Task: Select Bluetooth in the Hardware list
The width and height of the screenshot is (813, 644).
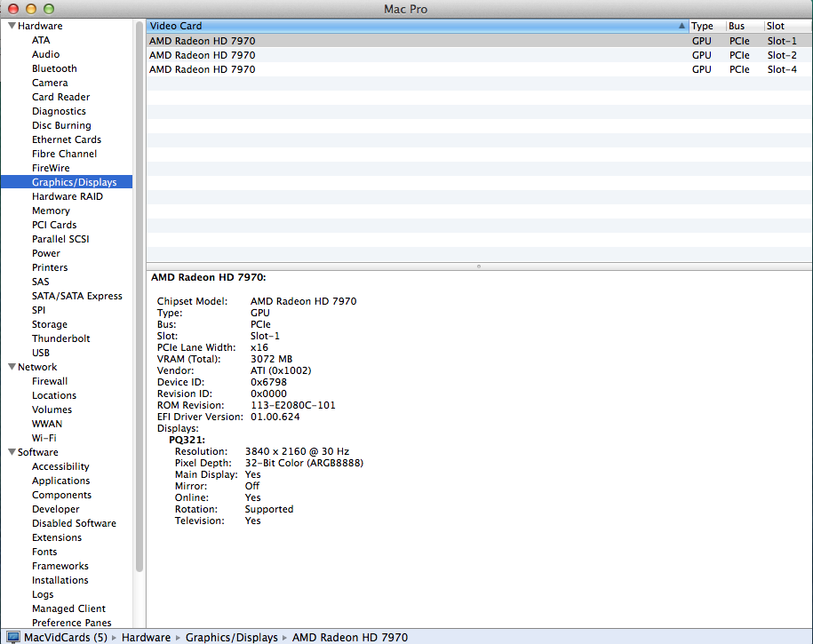Action: tap(54, 68)
